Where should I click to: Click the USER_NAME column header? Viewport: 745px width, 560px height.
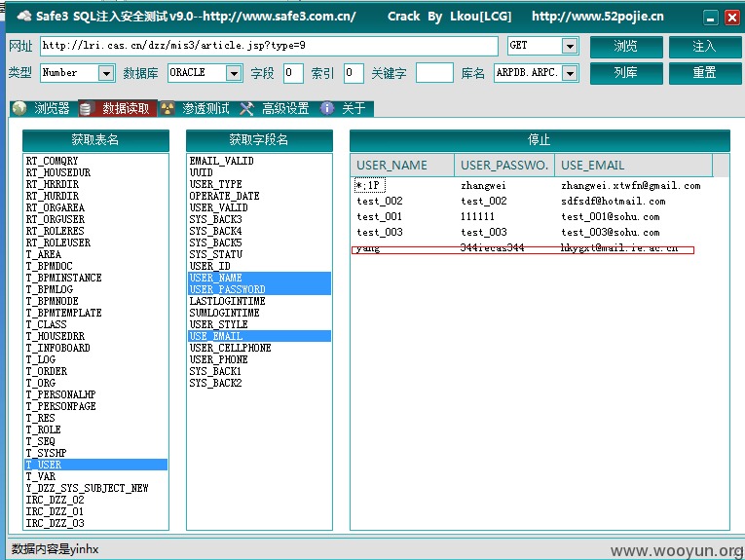point(402,166)
